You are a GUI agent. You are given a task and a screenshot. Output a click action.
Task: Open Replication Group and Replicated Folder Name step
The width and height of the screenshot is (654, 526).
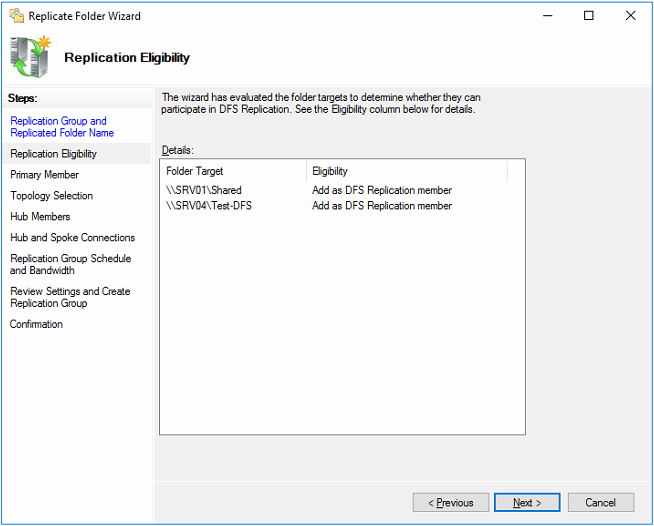pyautogui.click(x=59, y=127)
